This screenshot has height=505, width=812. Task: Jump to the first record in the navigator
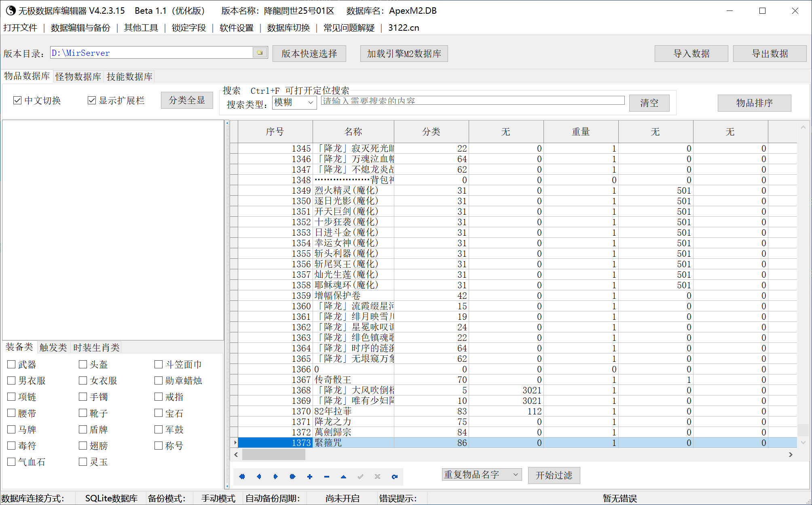click(x=242, y=476)
